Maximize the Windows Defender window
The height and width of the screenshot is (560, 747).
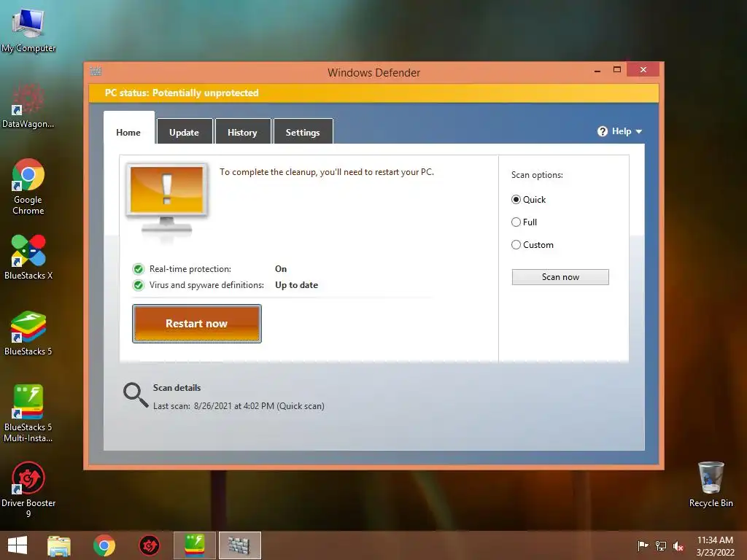[617, 69]
